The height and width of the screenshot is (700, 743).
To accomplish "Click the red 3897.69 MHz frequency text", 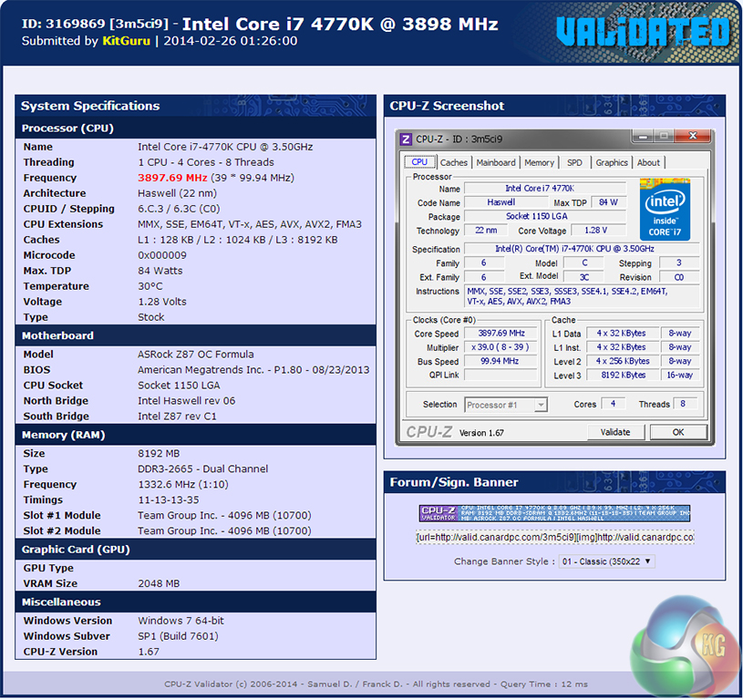I will pyautogui.click(x=172, y=178).
